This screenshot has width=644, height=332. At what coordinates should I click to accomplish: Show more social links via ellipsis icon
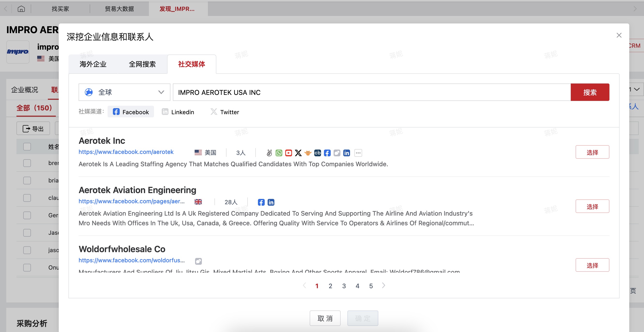358,153
